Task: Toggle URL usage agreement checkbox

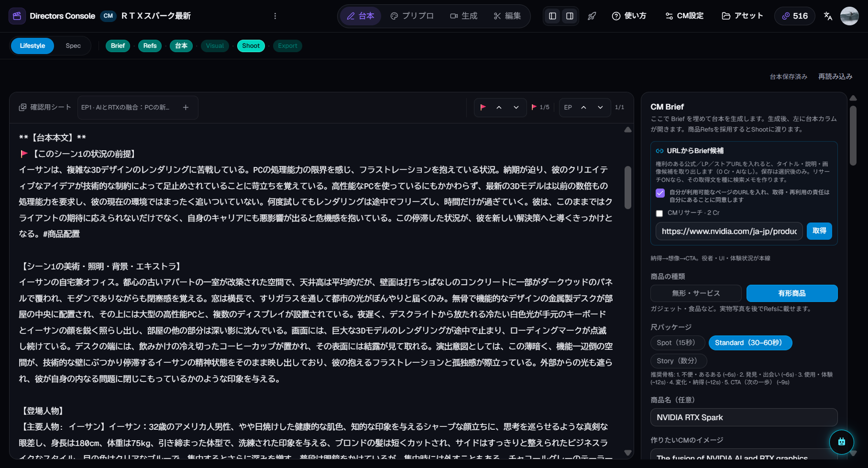Action: coord(660,193)
